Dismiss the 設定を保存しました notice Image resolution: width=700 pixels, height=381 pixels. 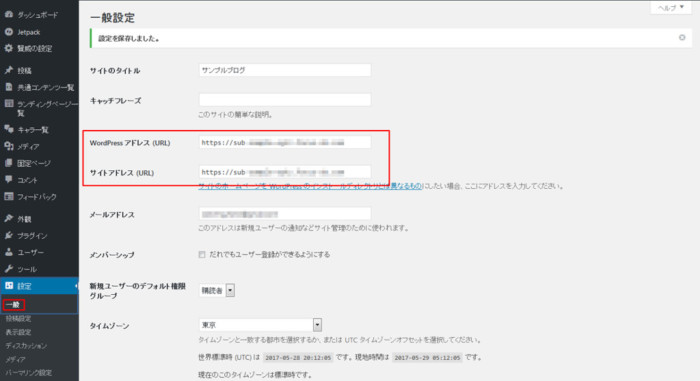[x=682, y=38]
